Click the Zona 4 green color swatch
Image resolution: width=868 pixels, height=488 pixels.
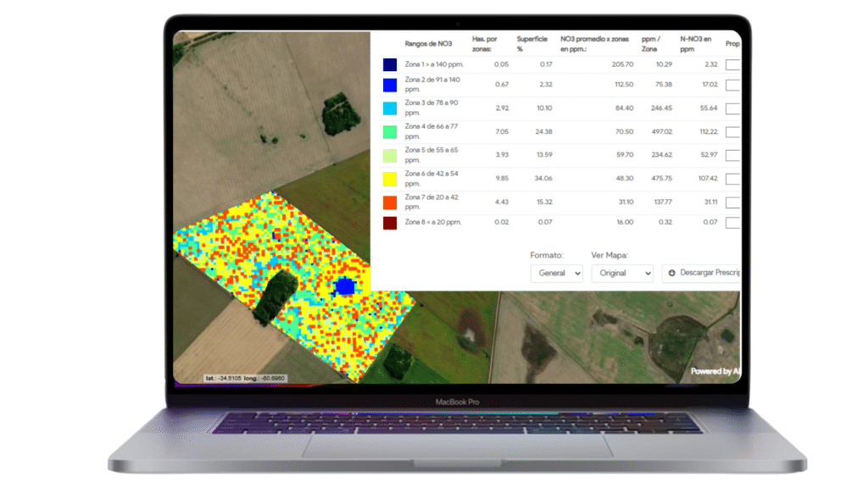coord(390,132)
